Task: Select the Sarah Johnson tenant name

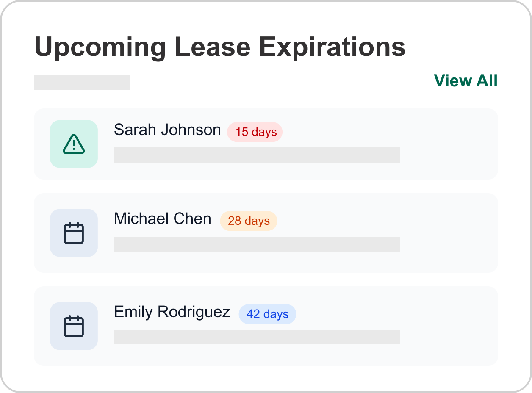Action: click(167, 130)
